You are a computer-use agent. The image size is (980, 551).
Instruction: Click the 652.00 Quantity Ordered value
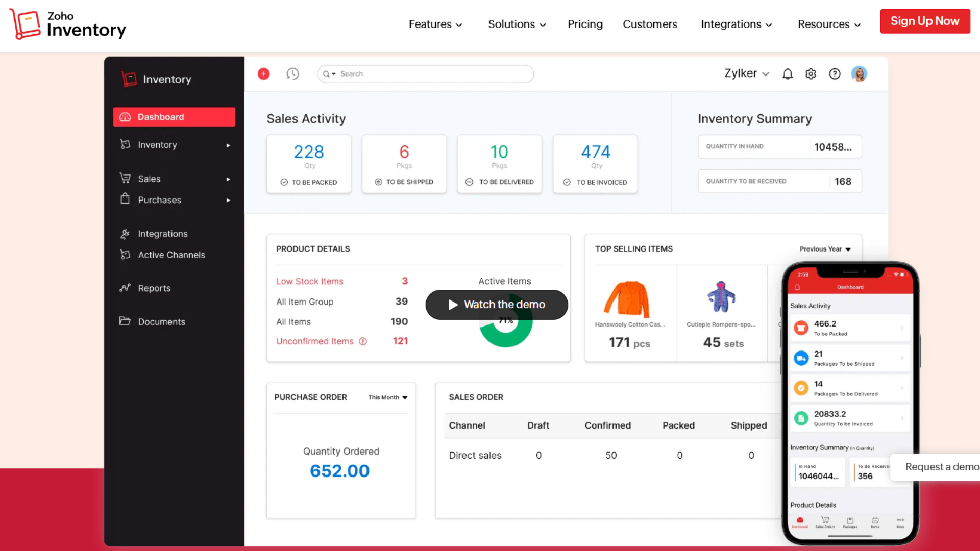point(340,471)
